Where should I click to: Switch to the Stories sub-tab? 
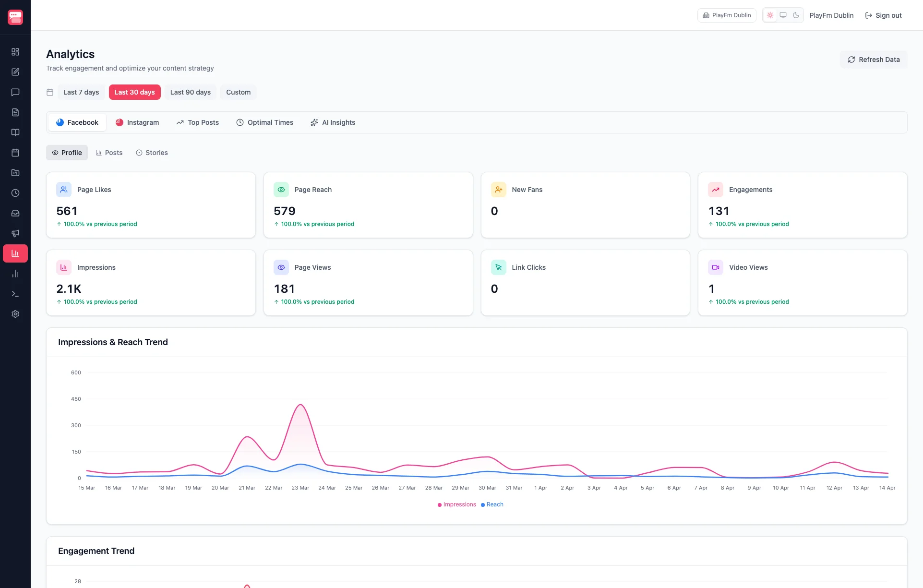coord(152,152)
